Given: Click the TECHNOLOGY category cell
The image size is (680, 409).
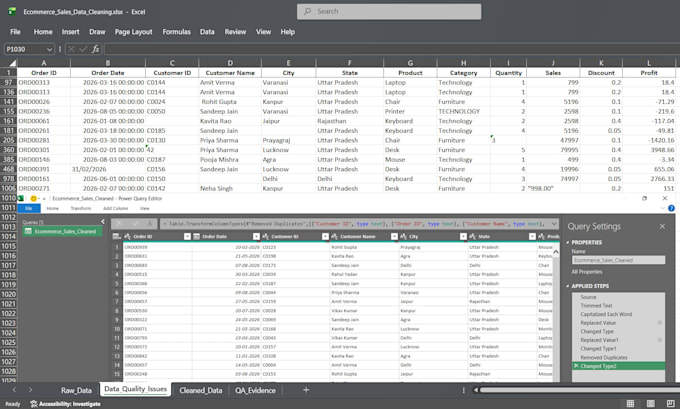Looking at the screenshot, I should tap(464, 111).
